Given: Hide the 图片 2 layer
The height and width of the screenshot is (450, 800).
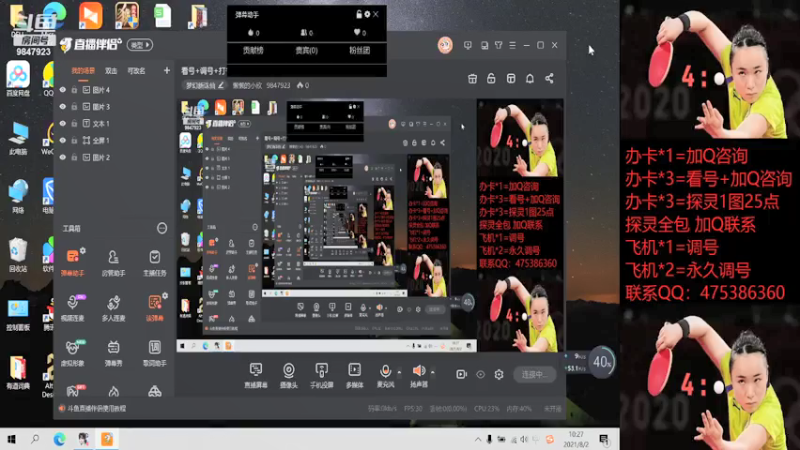Looking at the screenshot, I should (63, 157).
